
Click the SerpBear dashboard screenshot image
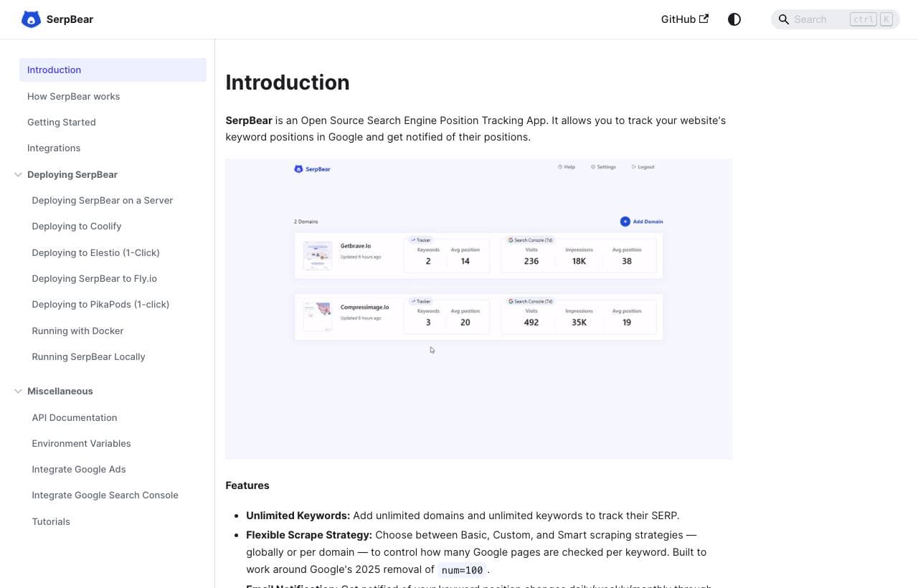tap(478, 309)
